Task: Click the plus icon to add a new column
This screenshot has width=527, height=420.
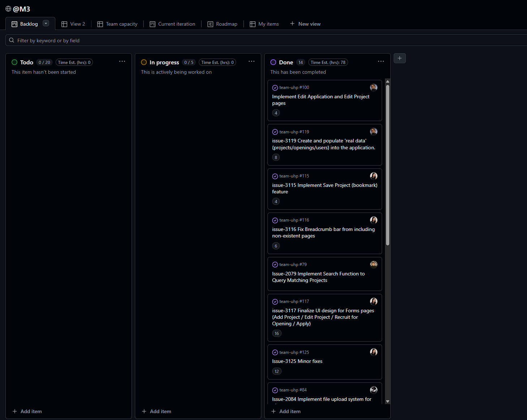Action: coord(399,58)
